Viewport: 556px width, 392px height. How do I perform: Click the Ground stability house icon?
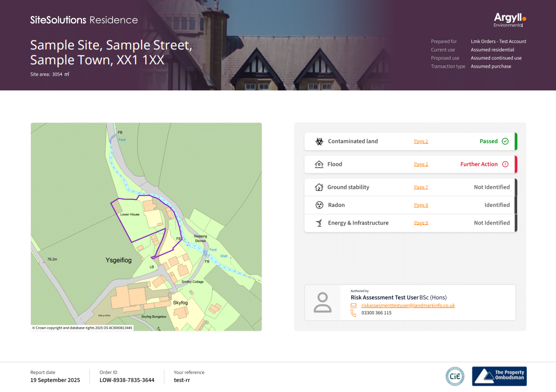pos(319,187)
